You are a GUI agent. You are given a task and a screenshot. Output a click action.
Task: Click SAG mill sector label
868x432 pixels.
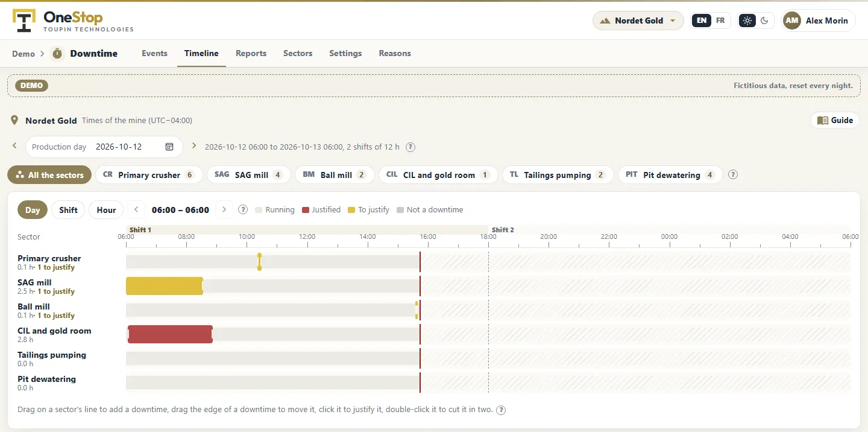[34, 282]
